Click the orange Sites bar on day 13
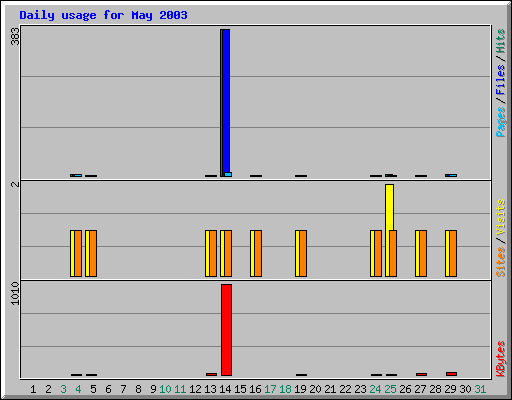 coord(213,253)
